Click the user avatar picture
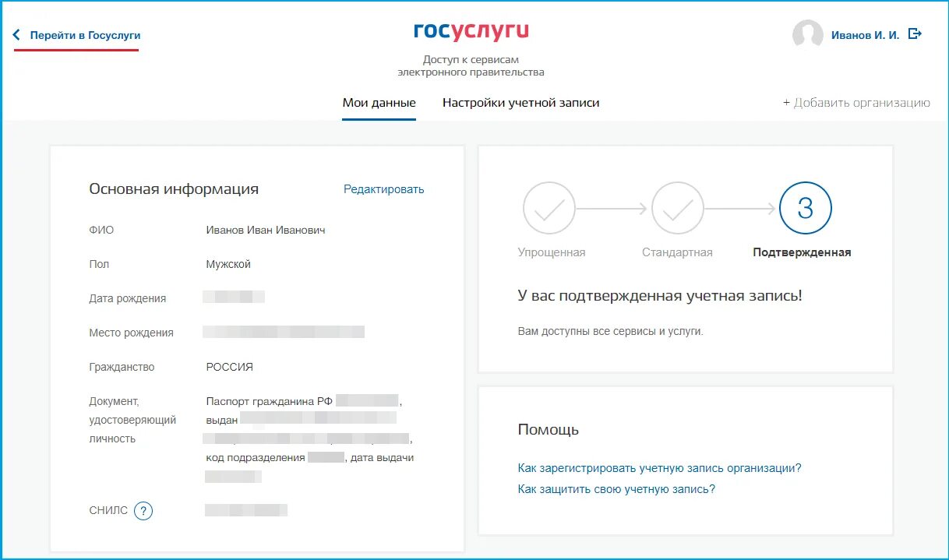949x560 pixels. tap(808, 35)
